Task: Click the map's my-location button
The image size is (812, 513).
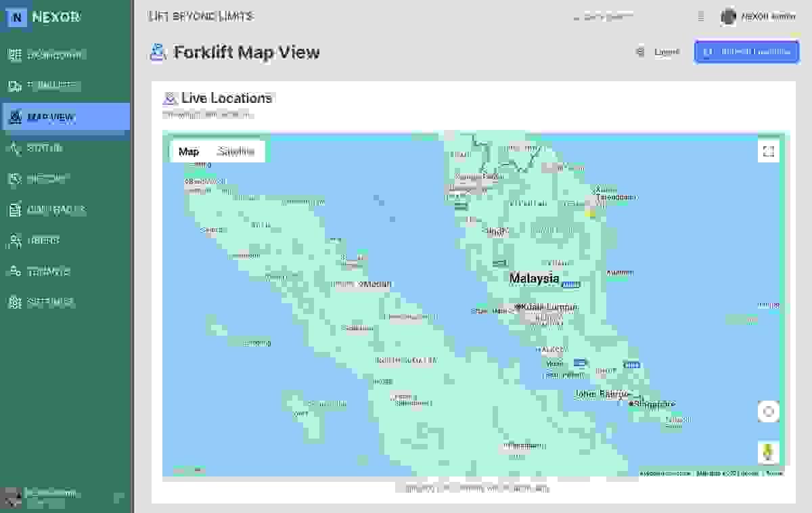Action: coord(768,411)
